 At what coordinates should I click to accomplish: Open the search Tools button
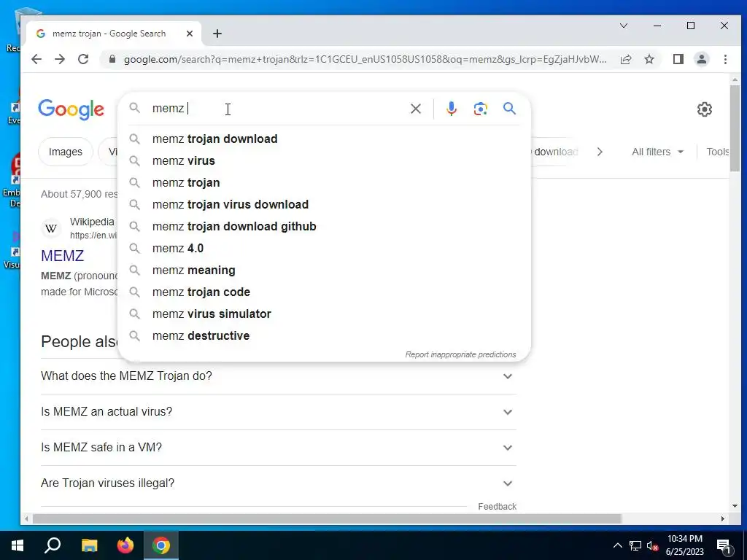pos(717,152)
